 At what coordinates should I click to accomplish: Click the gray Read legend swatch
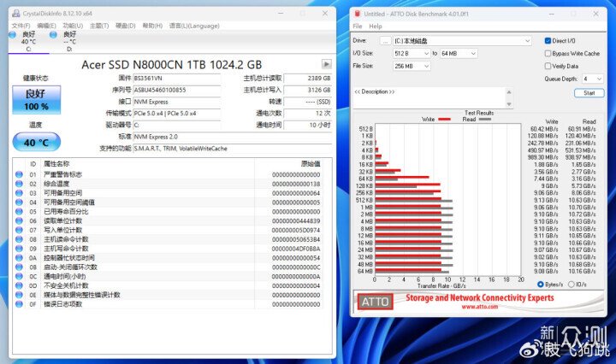(x=485, y=120)
